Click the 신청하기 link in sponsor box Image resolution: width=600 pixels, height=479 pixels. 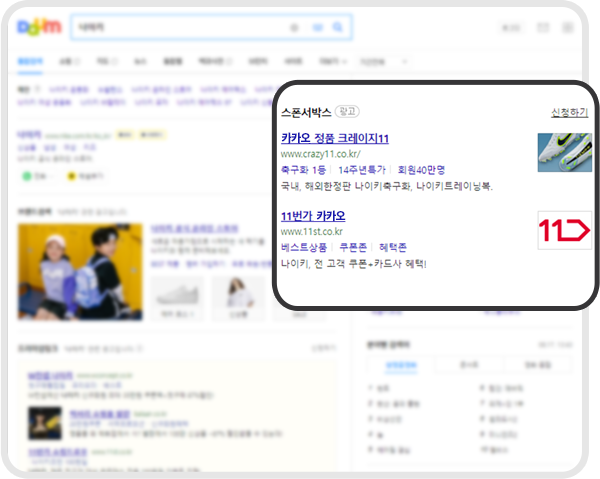click(x=569, y=112)
